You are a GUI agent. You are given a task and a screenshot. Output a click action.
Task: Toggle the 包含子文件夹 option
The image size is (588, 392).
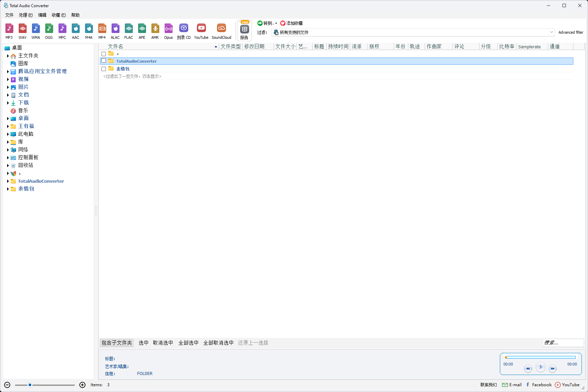[x=117, y=343]
